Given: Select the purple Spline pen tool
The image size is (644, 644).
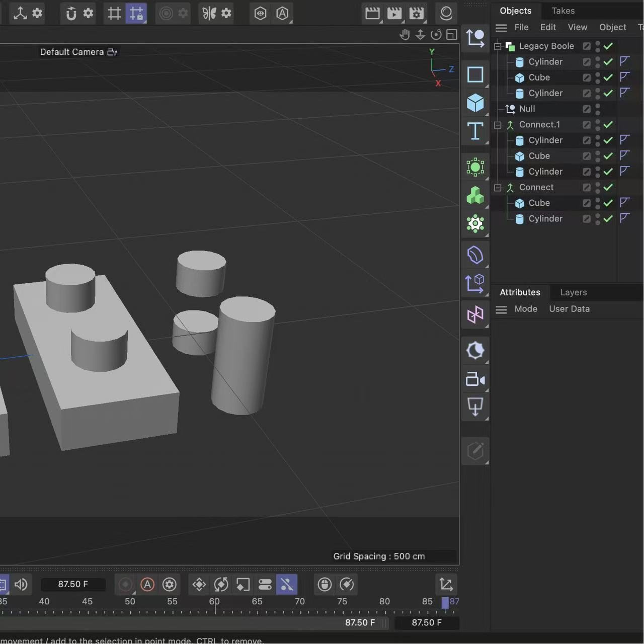Looking at the screenshot, I should coord(475,254).
